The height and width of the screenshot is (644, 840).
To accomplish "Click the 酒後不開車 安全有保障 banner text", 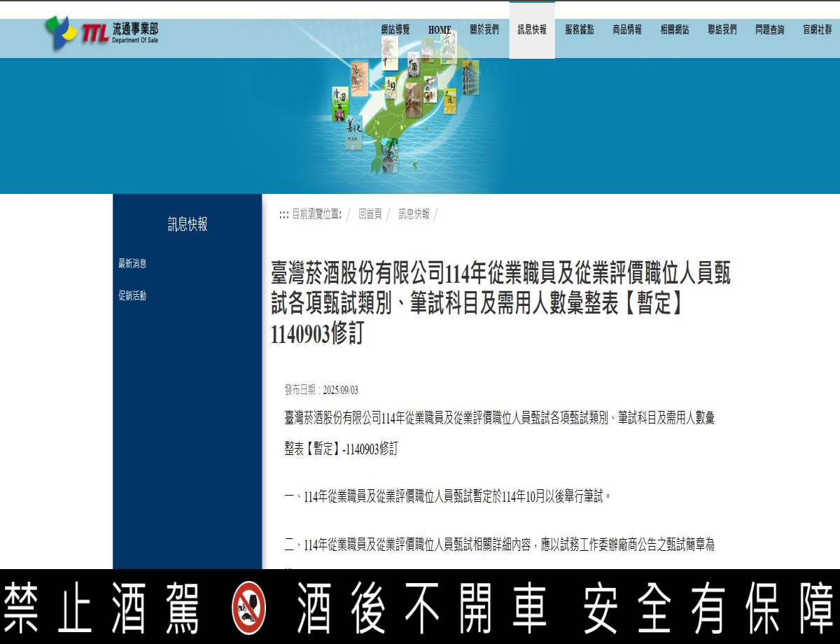I will (x=564, y=608).
